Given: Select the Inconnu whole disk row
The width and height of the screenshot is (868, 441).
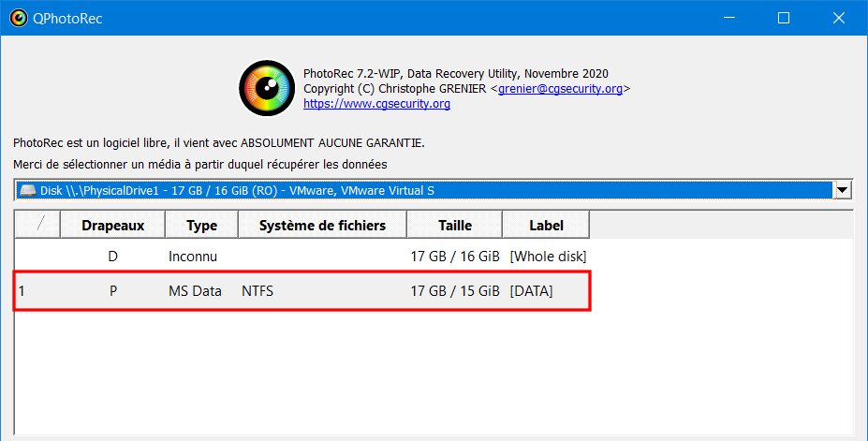Looking at the screenshot, I should [x=302, y=257].
